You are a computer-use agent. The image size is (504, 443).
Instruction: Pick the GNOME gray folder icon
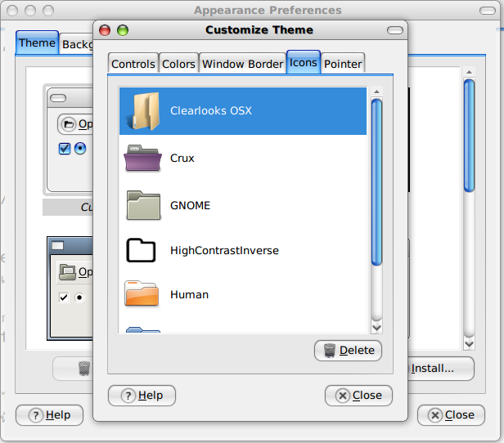[x=143, y=205]
